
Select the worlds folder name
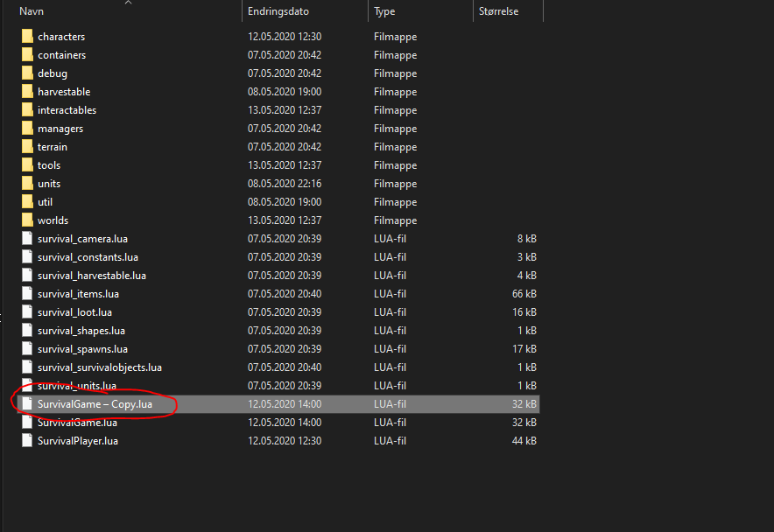(53, 220)
